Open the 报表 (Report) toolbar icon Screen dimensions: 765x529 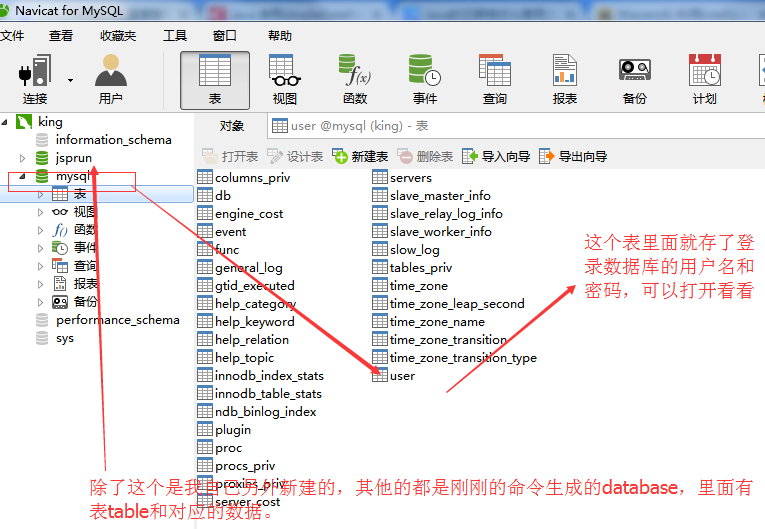[x=564, y=79]
